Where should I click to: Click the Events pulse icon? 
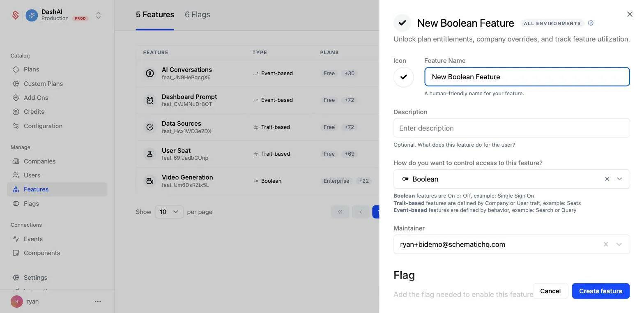(16, 239)
